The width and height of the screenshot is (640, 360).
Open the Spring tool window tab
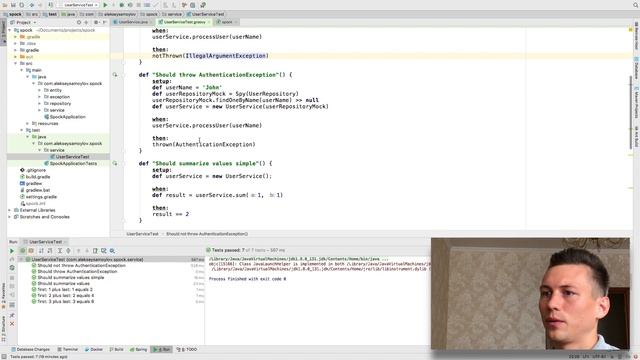pos(138,349)
